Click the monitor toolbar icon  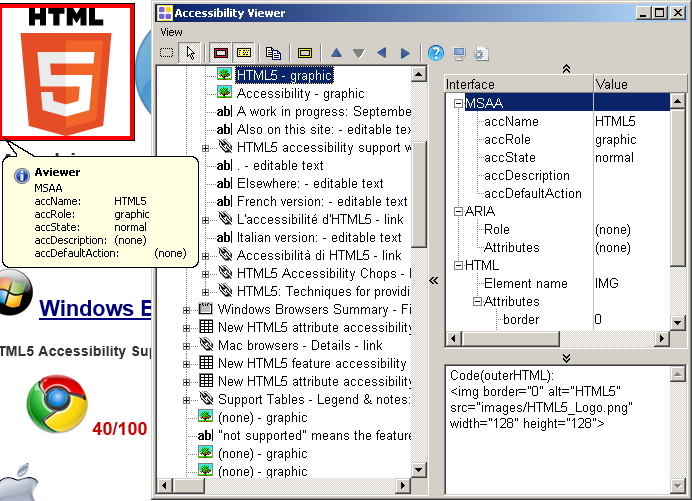pyautogui.click(x=459, y=53)
